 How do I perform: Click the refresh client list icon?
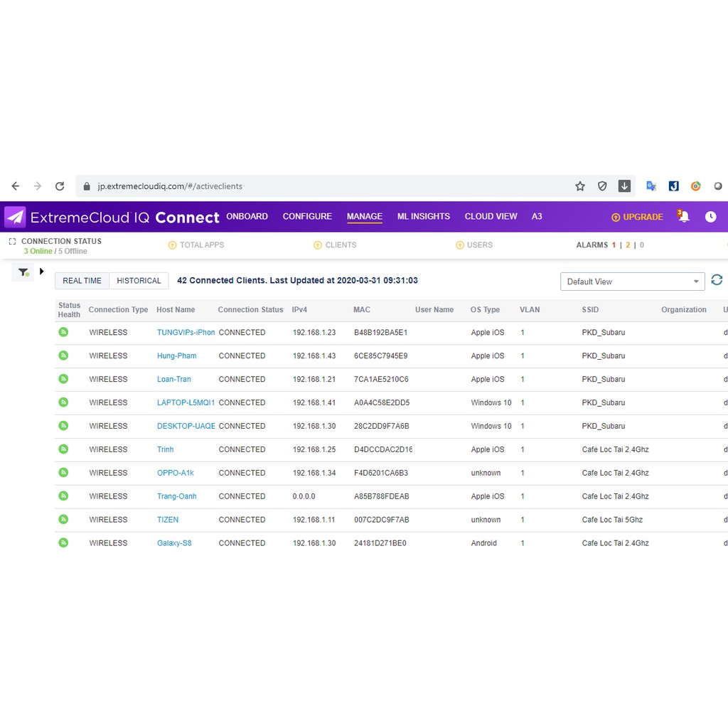point(717,280)
